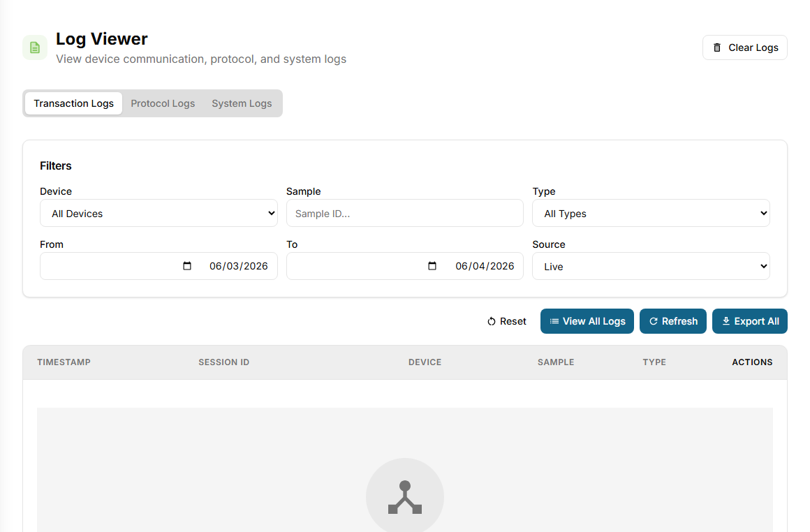Reset the filters
This screenshot has height=532, width=810.
point(506,321)
